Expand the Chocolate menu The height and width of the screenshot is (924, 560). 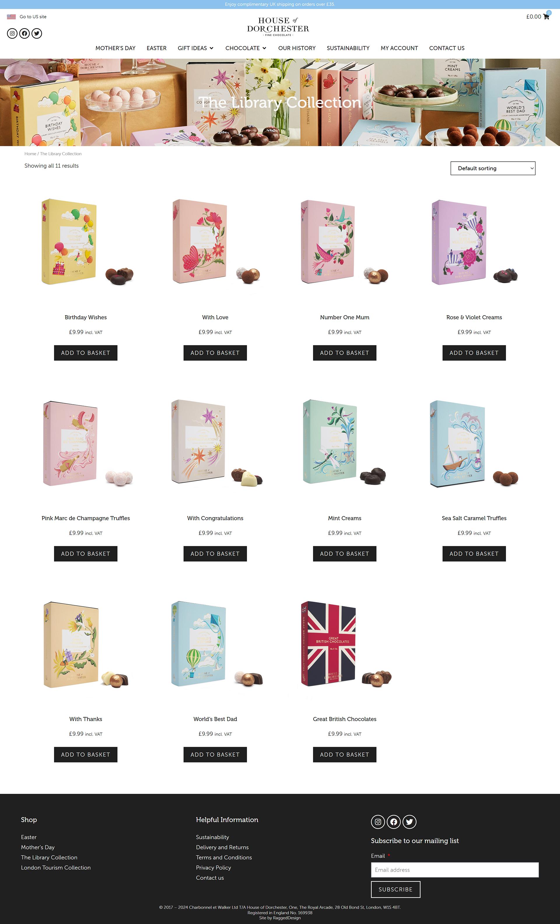[x=246, y=48]
